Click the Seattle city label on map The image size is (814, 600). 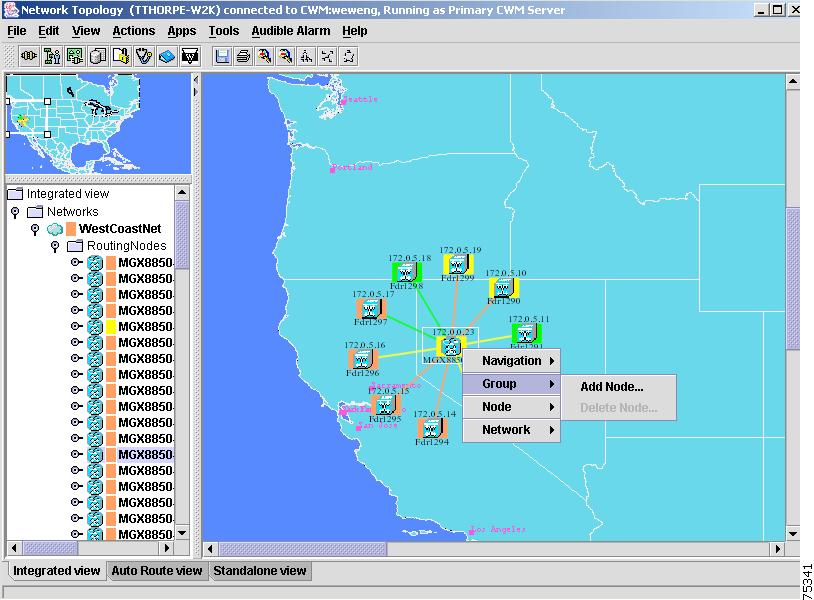pos(360,99)
